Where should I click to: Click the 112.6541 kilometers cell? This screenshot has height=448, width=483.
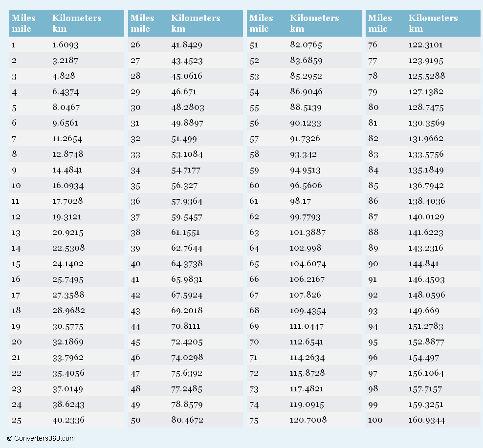(307, 342)
